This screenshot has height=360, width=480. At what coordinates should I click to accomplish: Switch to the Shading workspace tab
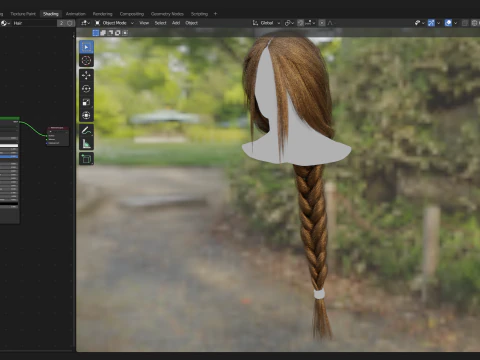pos(51,14)
